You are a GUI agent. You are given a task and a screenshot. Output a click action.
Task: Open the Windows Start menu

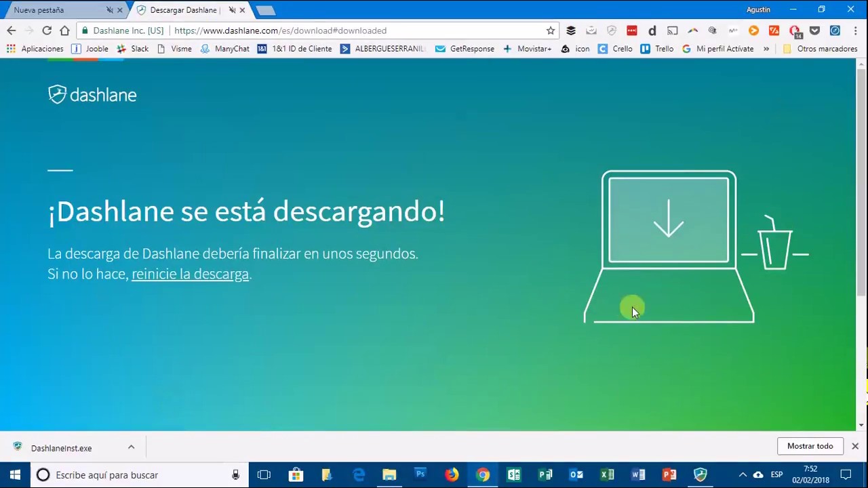15,475
